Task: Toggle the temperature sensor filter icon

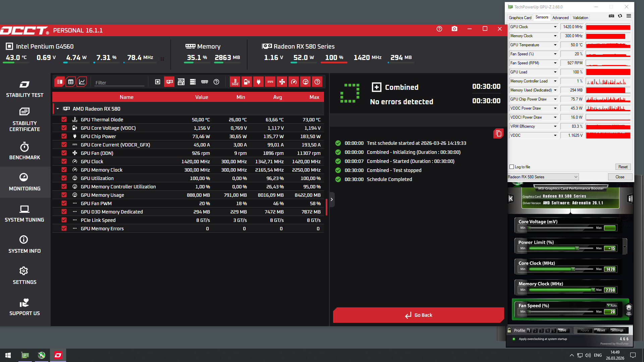Action: [x=235, y=82]
